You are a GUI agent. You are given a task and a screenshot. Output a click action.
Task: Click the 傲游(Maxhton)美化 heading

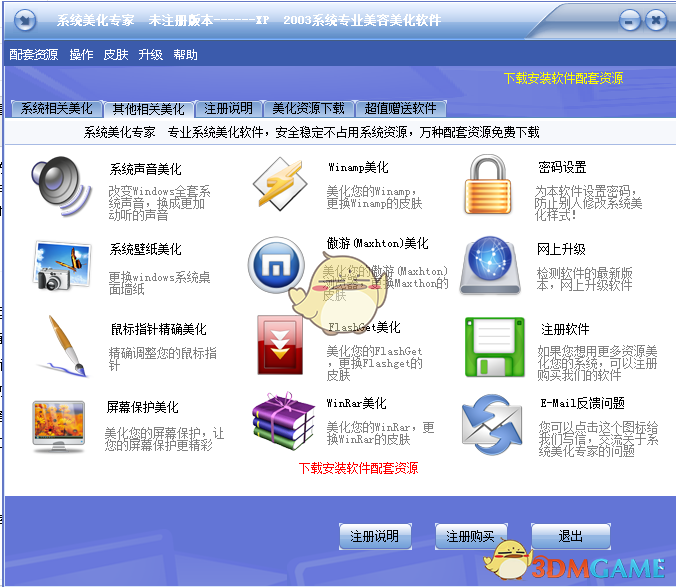click(x=378, y=244)
